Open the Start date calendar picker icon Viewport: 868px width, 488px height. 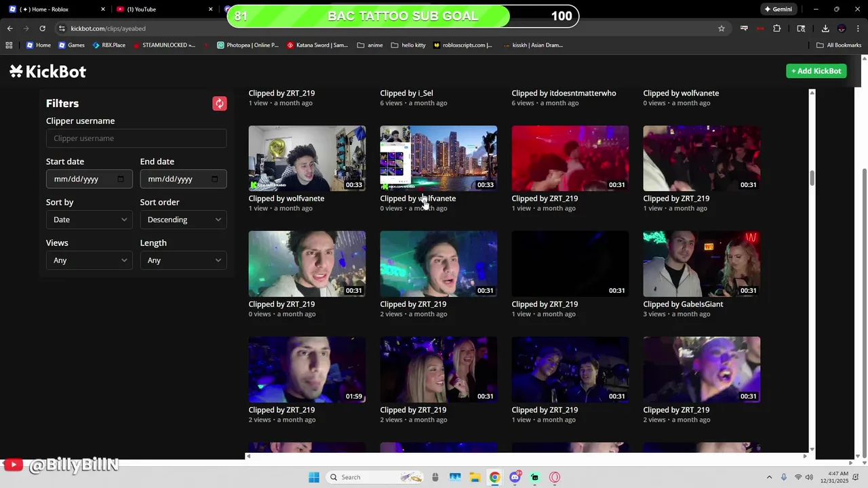pyautogui.click(x=121, y=179)
